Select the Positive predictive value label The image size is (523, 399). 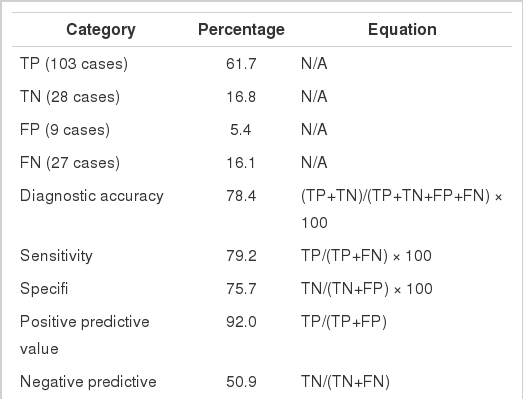coord(84,335)
